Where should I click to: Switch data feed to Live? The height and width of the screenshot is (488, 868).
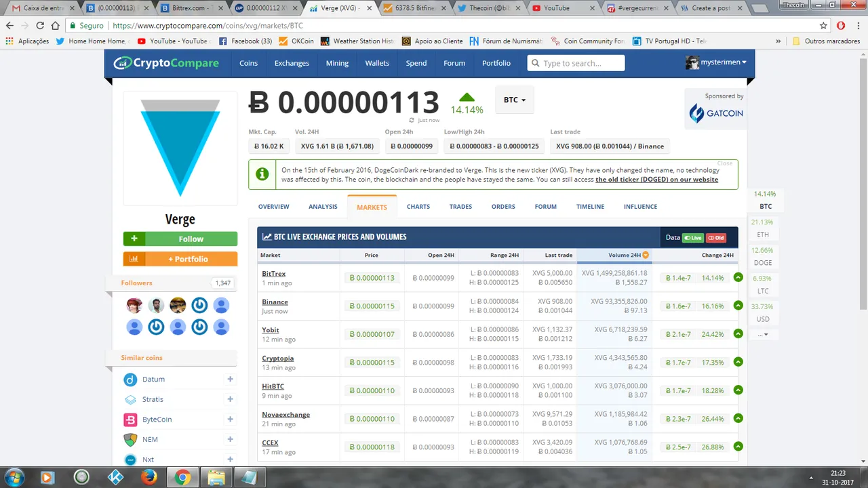693,238
